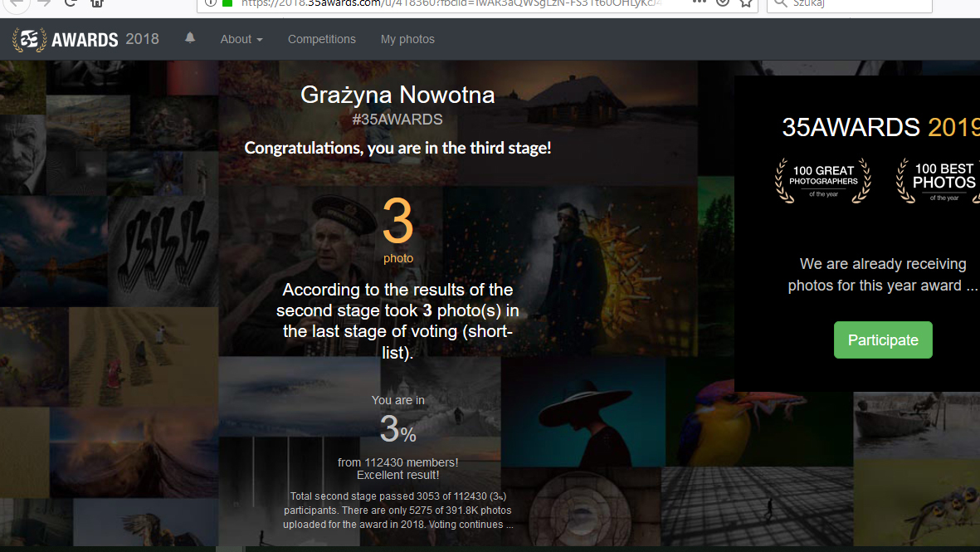The width and height of the screenshot is (980, 552).
Task: Click the browser home icon
Action: pos(97,2)
